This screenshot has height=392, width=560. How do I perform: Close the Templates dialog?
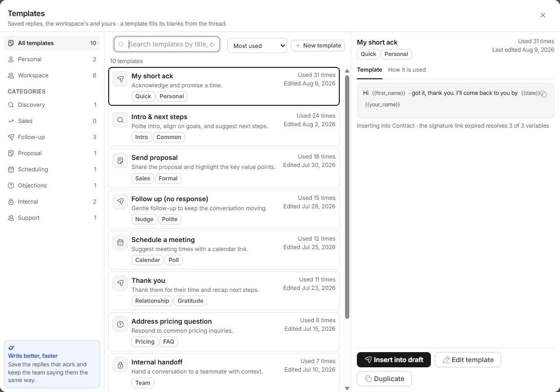click(x=543, y=15)
